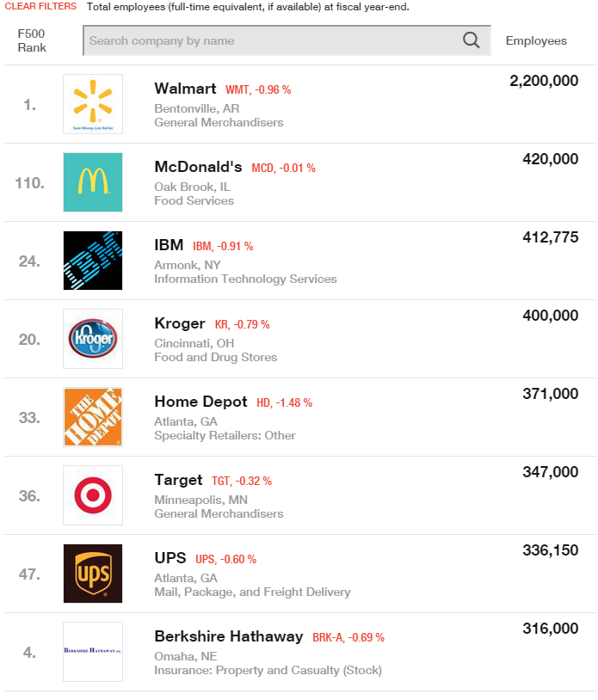Open the Walmart spark logo

click(x=93, y=104)
